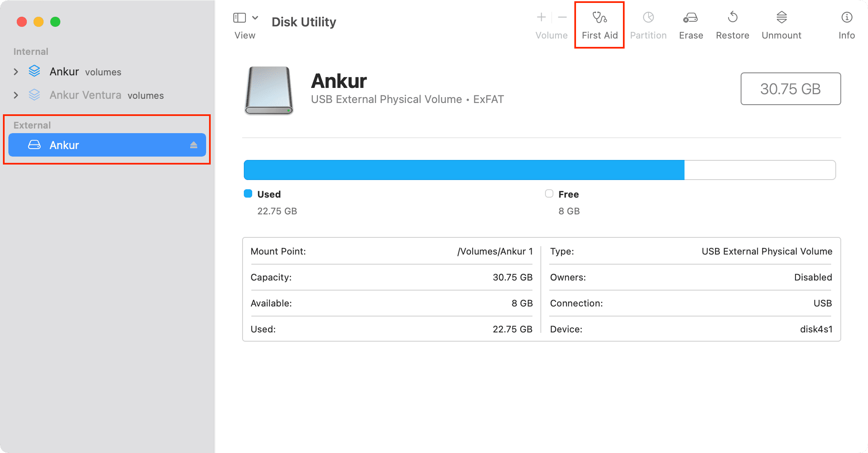Expand the Ankur Ventura volumes group

[16, 95]
